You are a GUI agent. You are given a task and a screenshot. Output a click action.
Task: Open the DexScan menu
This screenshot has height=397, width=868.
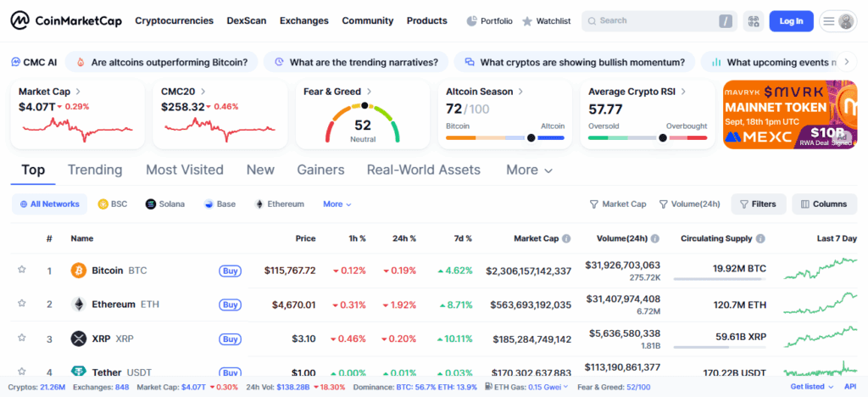[247, 21]
